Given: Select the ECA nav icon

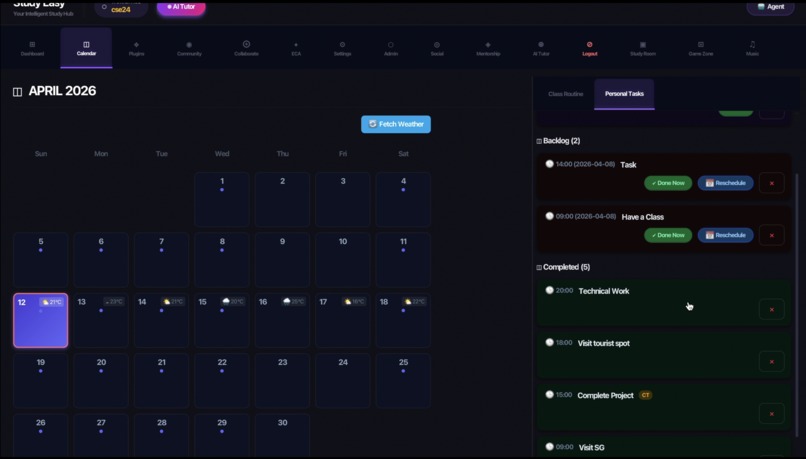Looking at the screenshot, I should click(296, 45).
